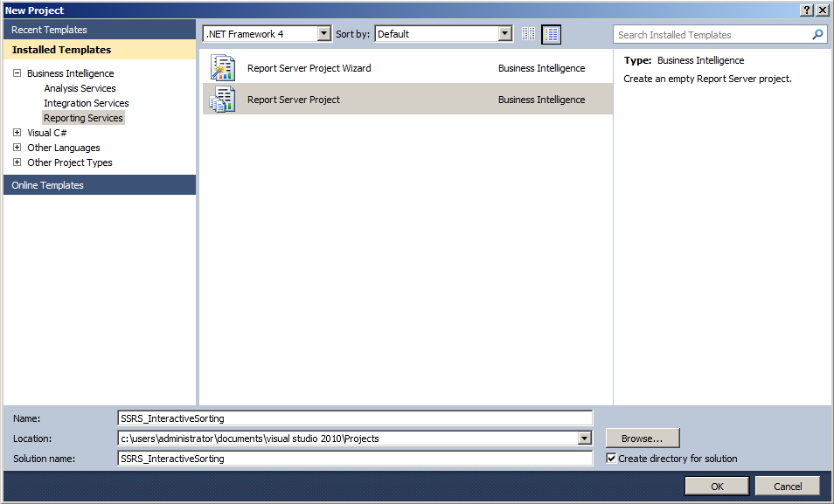Expand the Visual C# node
Image resolution: width=834 pixels, height=504 pixels.
pyautogui.click(x=17, y=132)
